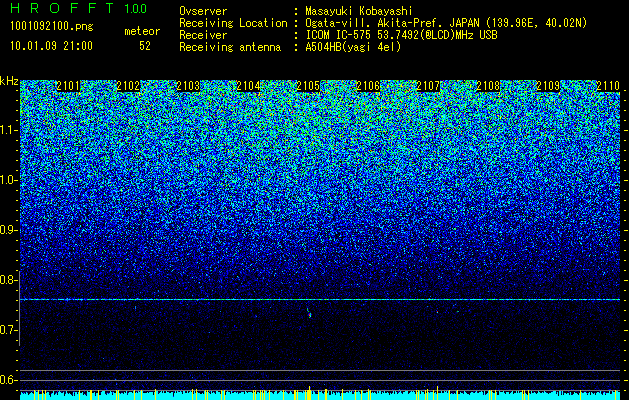
Task: Click the 'Receiver' field label
Action: [x=203, y=35]
